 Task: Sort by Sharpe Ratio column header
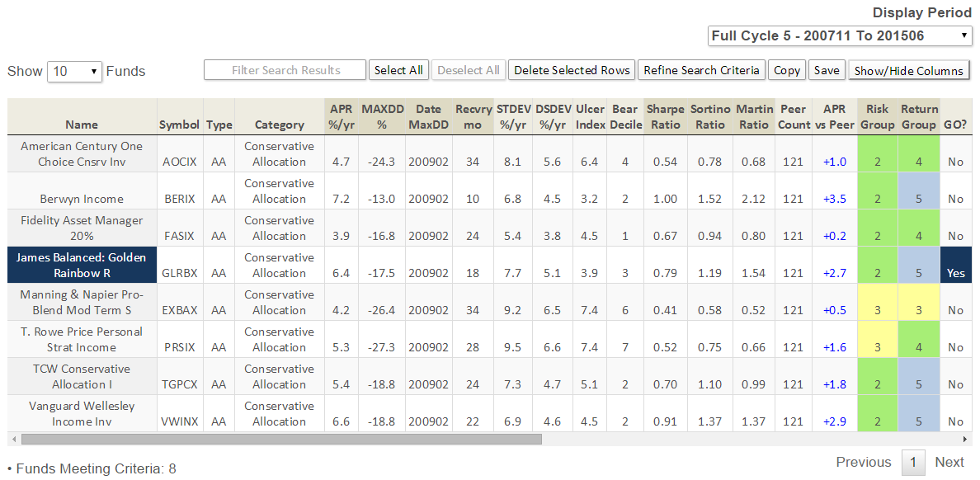[x=665, y=116]
